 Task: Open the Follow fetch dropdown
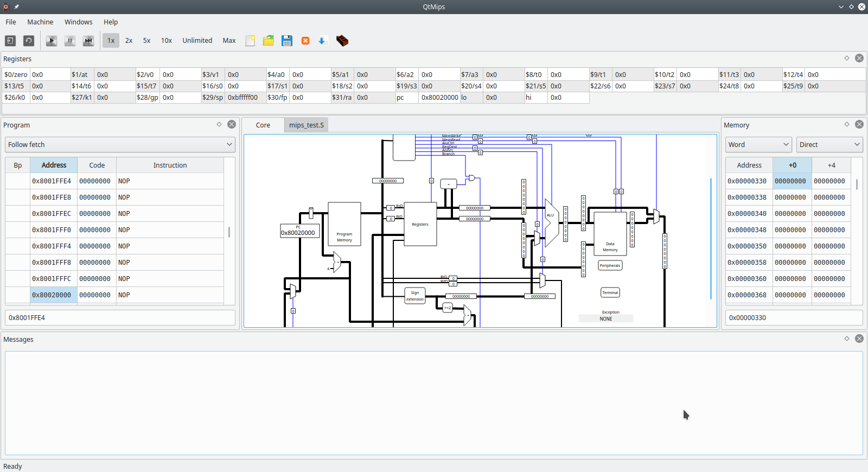(x=120, y=144)
